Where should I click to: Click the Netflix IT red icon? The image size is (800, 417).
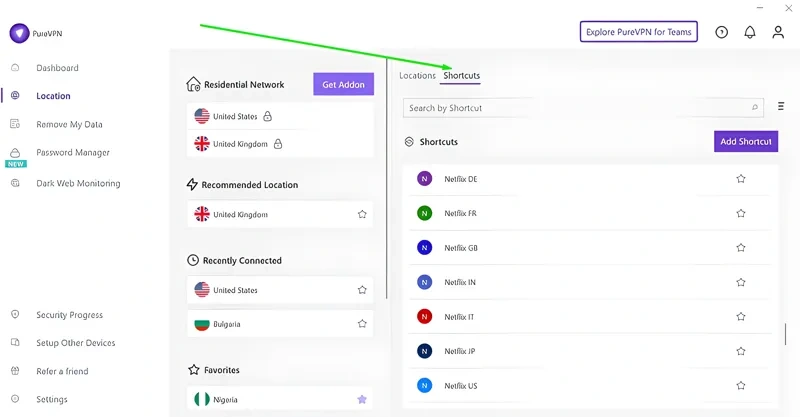[424, 316]
